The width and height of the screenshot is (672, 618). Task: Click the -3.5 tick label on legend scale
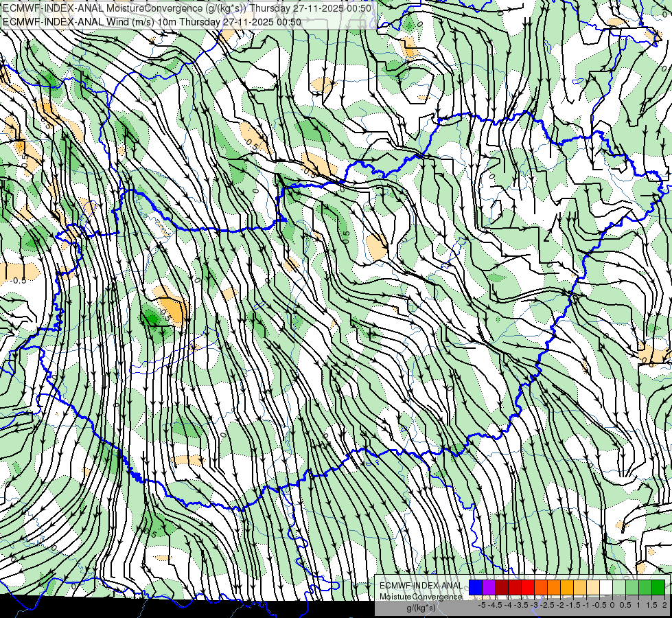pyautogui.click(x=521, y=605)
